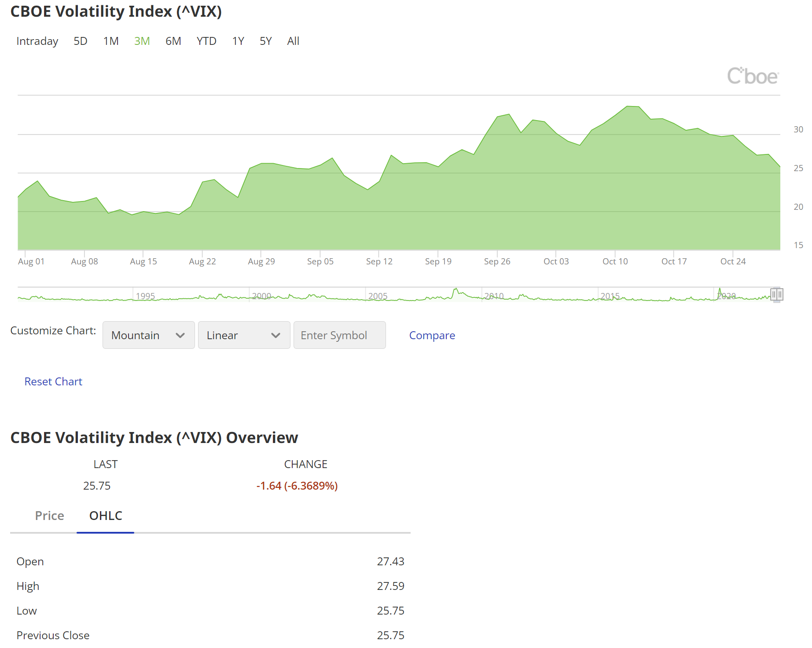Click the Reset Chart link
The width and height of the screenshot is (812, 648).
coord(53,381)
